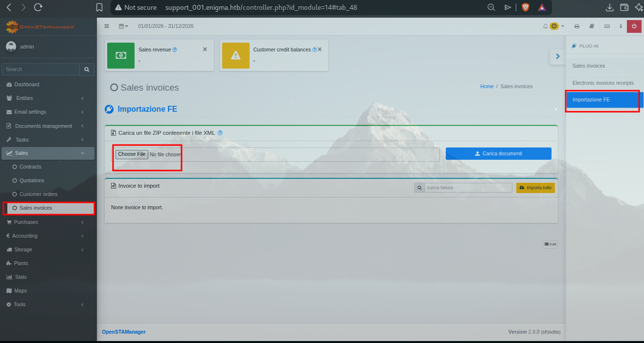Show help tooltip for Sales revenue
The image size is (644, 343).
pyautogui.click(x=175, y=49)
